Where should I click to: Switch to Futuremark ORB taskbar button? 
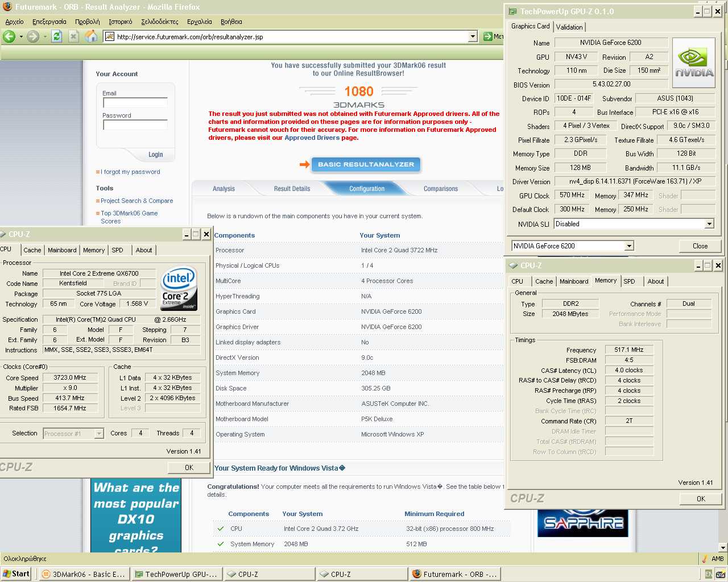pyautogui.click(x=455, y=574)
